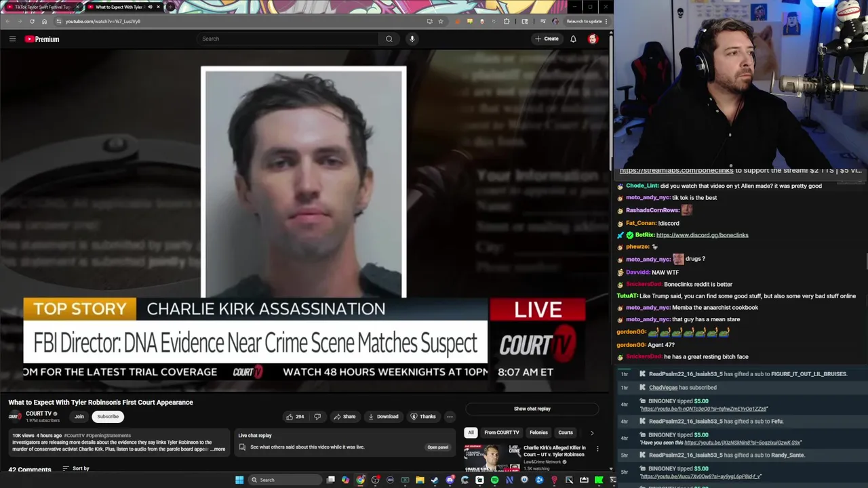The height and width of the screenshot is (488, 868).
Task: Open the COURT TV channel name link
Action: [x=38, y=413]
